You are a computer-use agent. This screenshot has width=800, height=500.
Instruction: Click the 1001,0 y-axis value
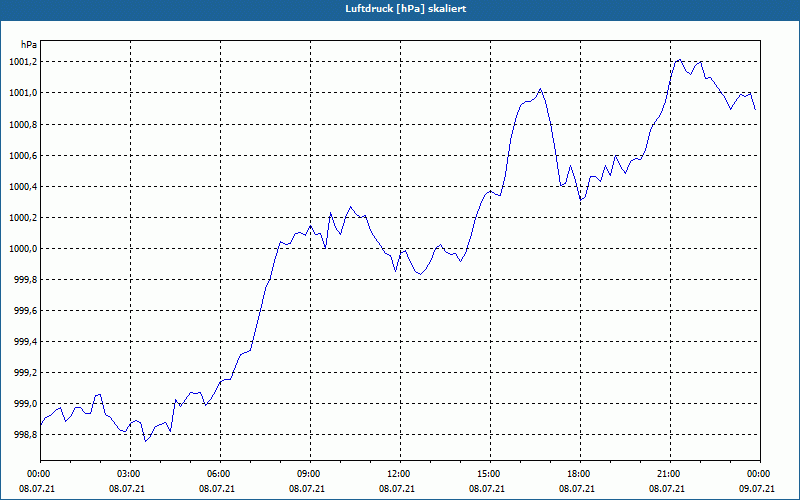click(23, 93)
